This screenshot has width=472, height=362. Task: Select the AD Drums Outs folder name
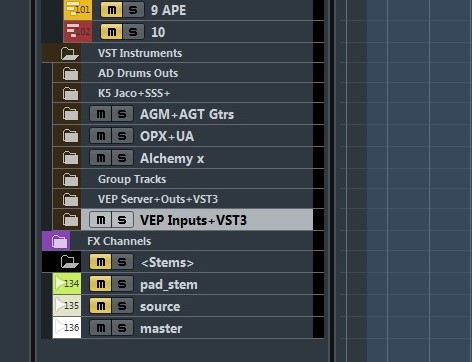pos(138,73)
